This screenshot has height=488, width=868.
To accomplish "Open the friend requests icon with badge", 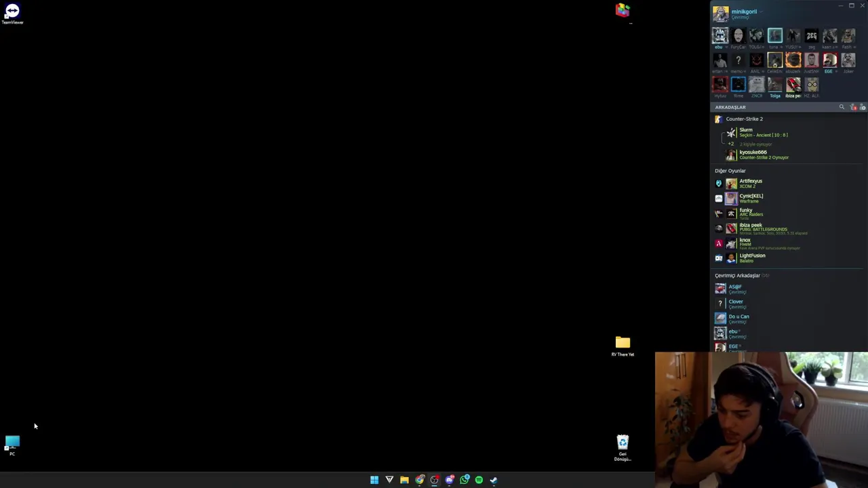I will (x=854, y=107).
